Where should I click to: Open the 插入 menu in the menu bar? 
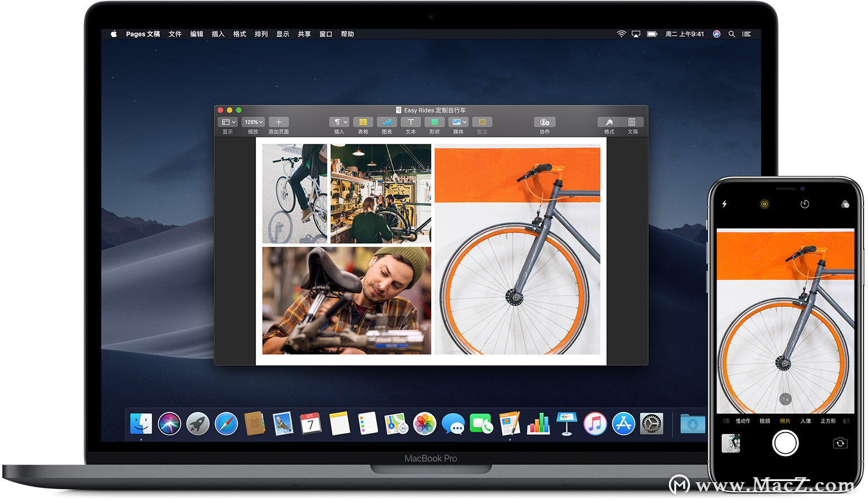[x=218, y=34]
